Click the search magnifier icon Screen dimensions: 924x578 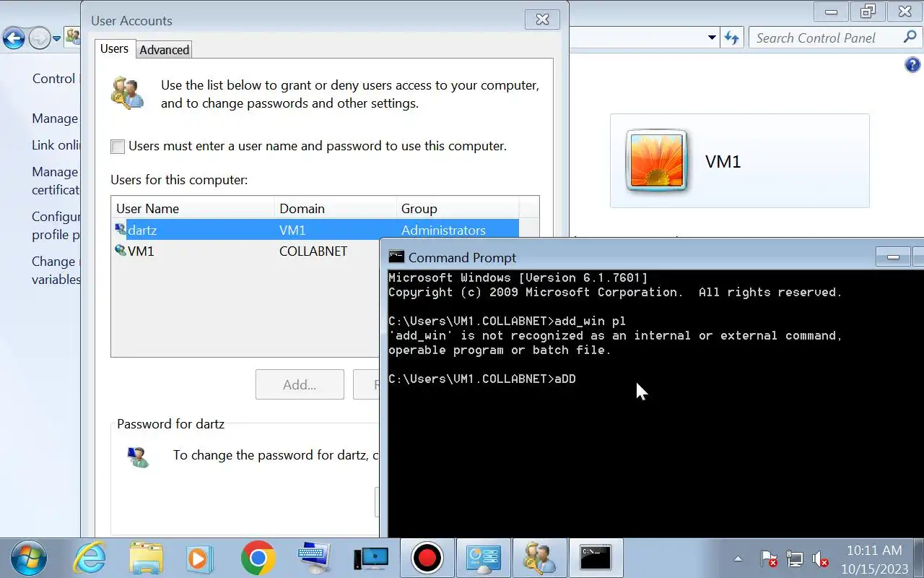(910, 38)
